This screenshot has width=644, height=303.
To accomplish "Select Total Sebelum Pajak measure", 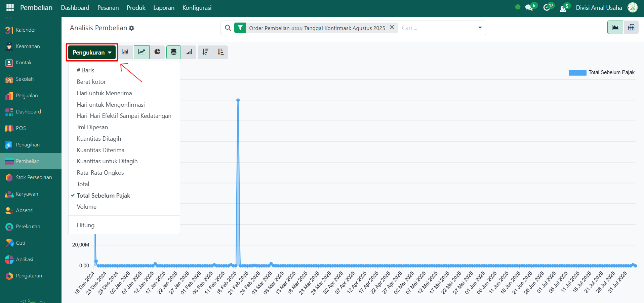I will tap(103, 196).
